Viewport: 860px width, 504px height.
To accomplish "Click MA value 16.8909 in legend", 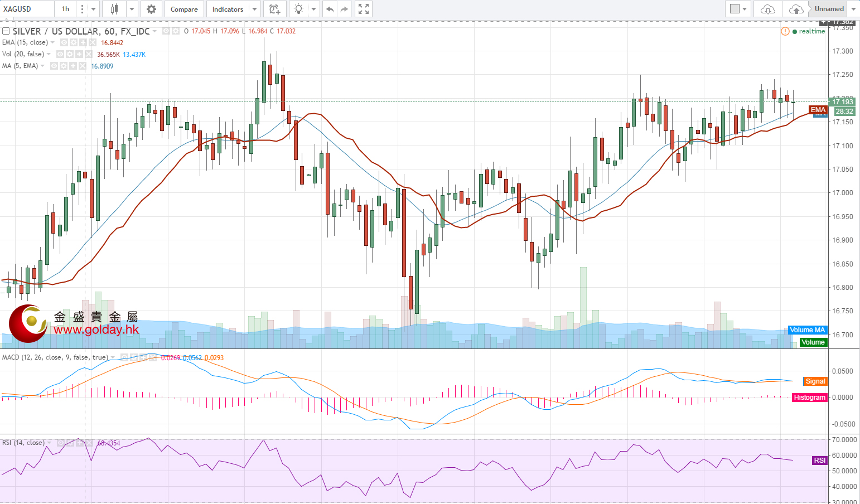I will [102, 66].
